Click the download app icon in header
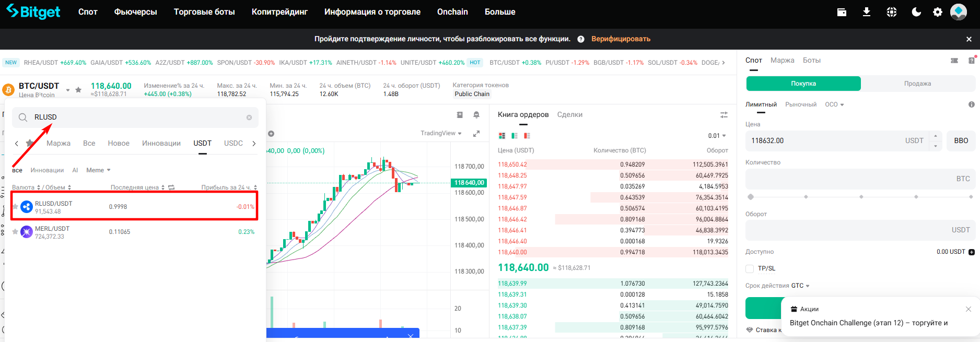The image size is (980, 342). [x=867, y=12]
